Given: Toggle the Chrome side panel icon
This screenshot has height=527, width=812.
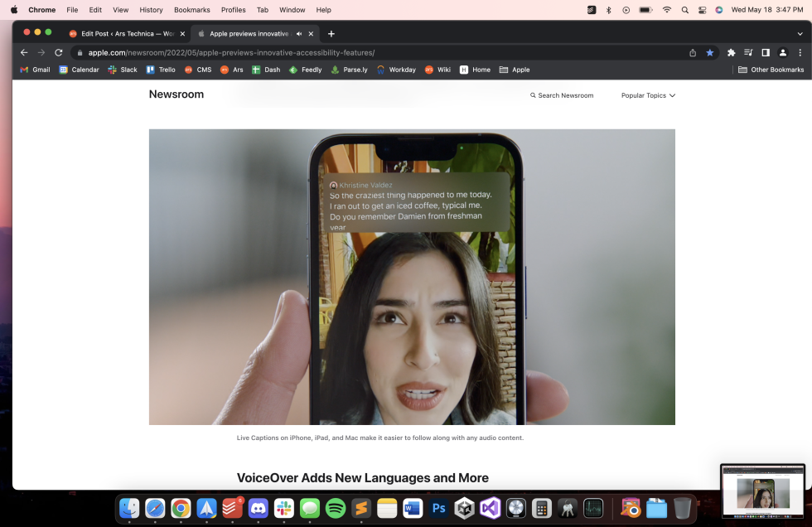Looking at the screenshot, I should [766, 51].
